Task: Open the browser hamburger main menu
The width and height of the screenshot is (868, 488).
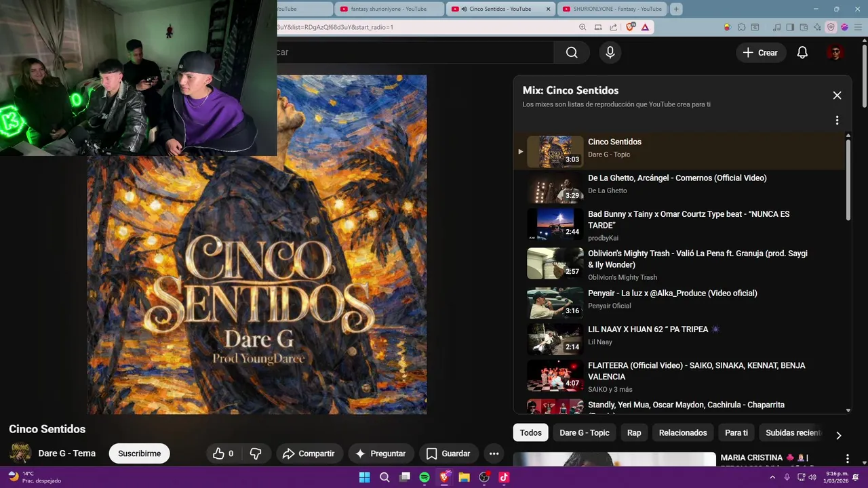Action: (x=858, y=27)
